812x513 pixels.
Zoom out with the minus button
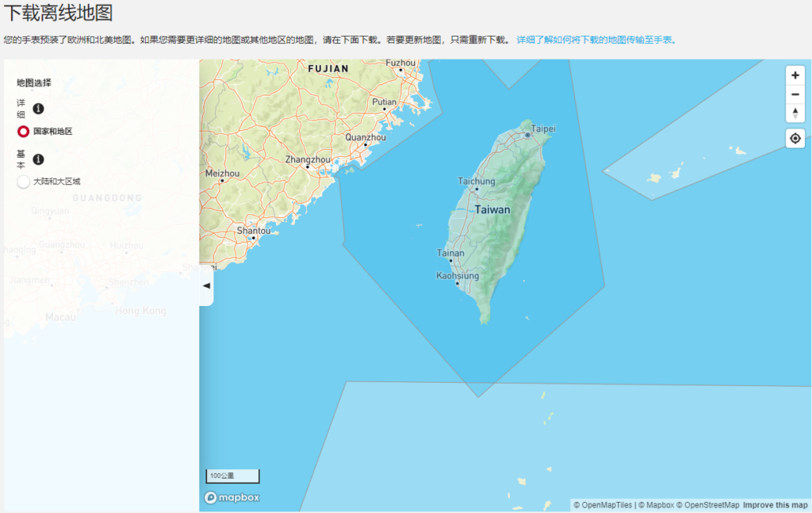[x=795, y=94]
